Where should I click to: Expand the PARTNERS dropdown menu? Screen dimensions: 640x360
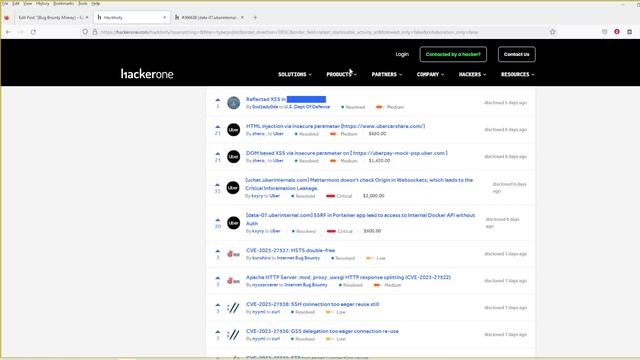387,74
